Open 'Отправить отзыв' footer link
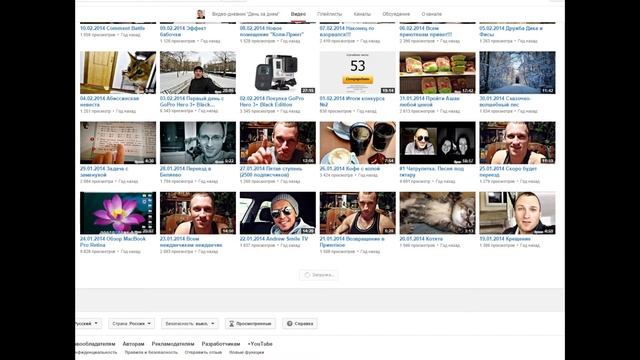This screenshot has width=640, height=360. tap(203, 352)
